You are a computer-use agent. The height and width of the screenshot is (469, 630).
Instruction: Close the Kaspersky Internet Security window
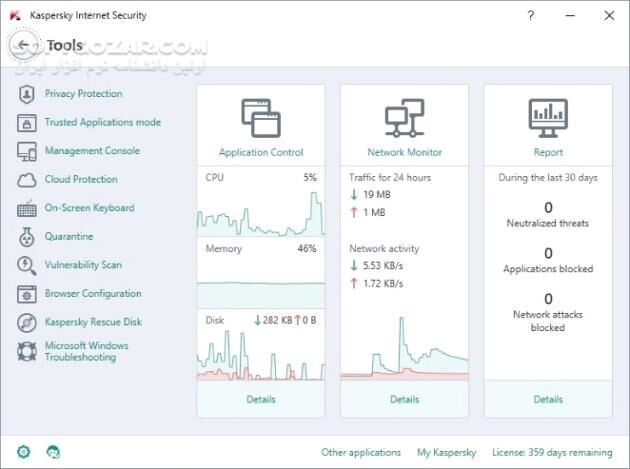pyautogui.click(x=609, y=16)
